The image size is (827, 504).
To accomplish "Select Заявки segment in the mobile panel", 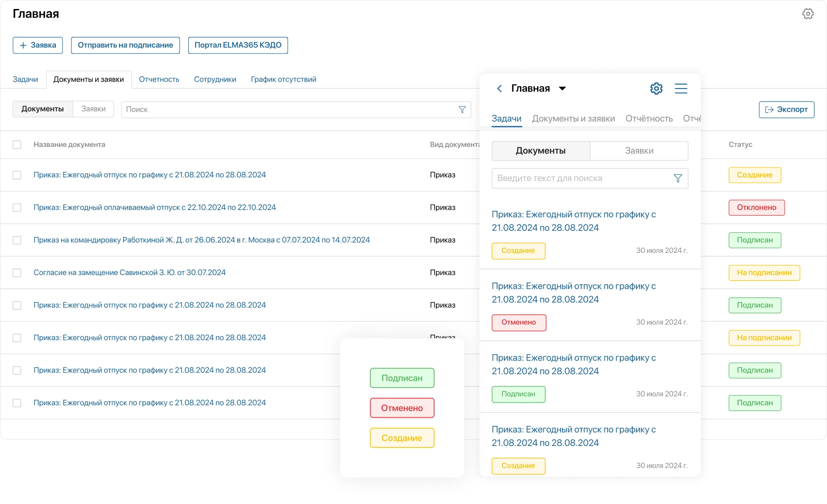I will (639, 151).
